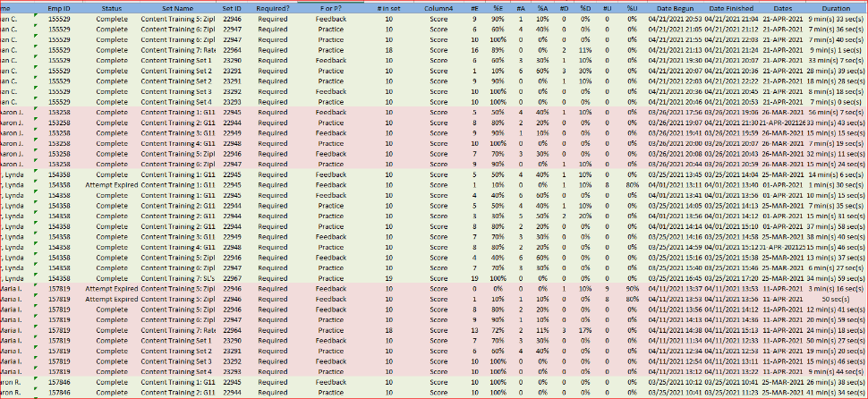Click duration cell '41 min(s) 34 sec(s)'

[x=836, y=393]
